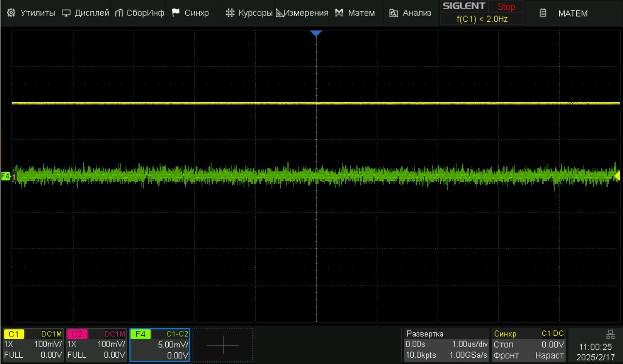Open the Измерения ruler menu
The height and width of the screenshot is (364, 623).
coord(302,13)
